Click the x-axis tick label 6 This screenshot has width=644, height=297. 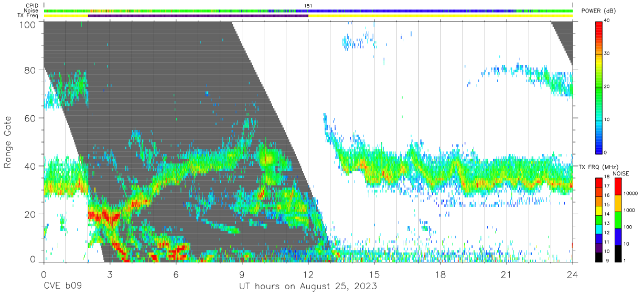(x=176, y=274)
